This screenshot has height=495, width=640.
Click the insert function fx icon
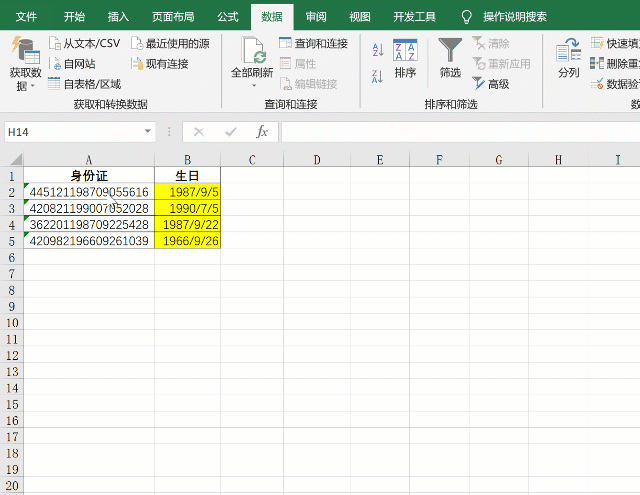262,132
